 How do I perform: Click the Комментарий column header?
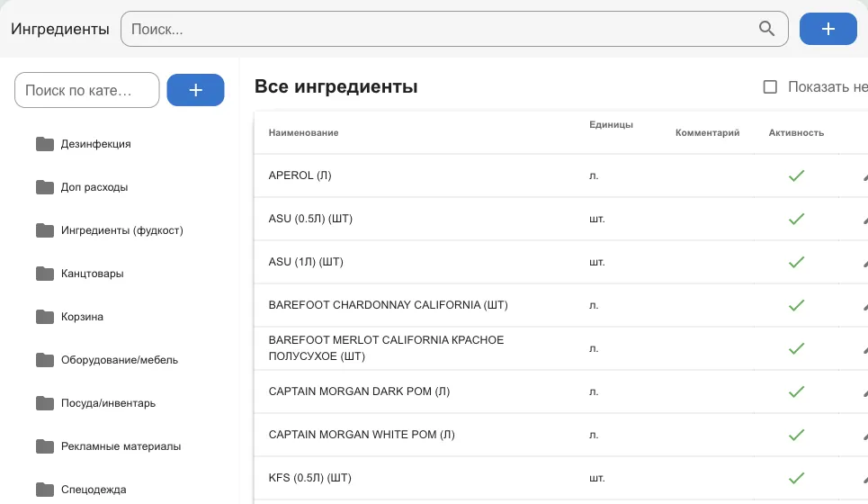click(708, 133)
